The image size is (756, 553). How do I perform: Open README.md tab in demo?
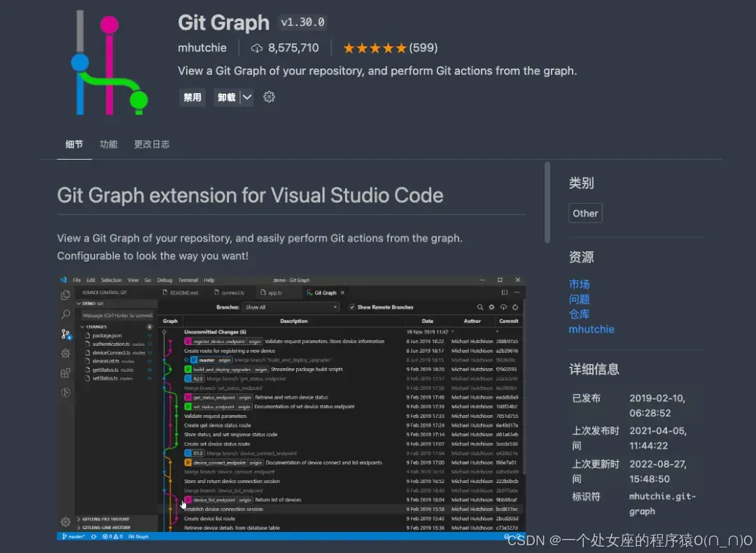coord(181,293)
